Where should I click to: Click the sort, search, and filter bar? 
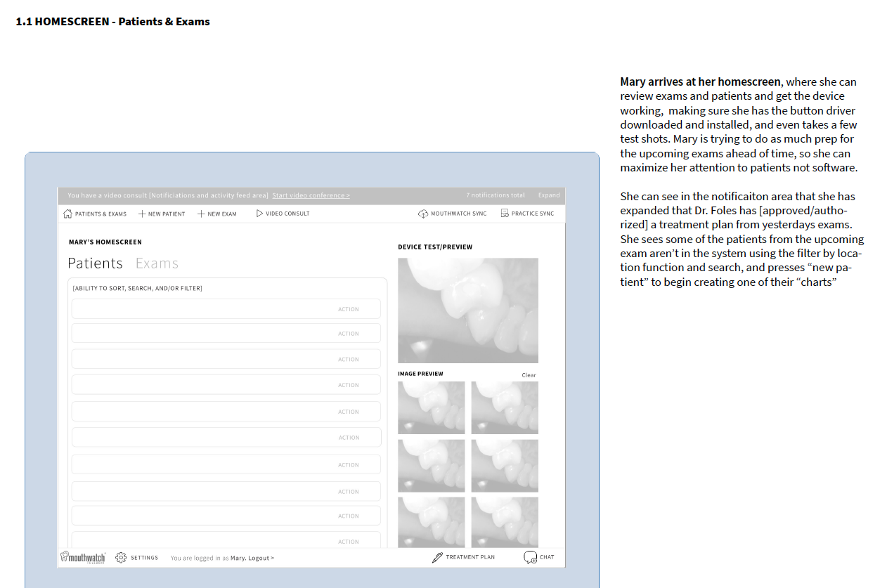click(137, 288)
